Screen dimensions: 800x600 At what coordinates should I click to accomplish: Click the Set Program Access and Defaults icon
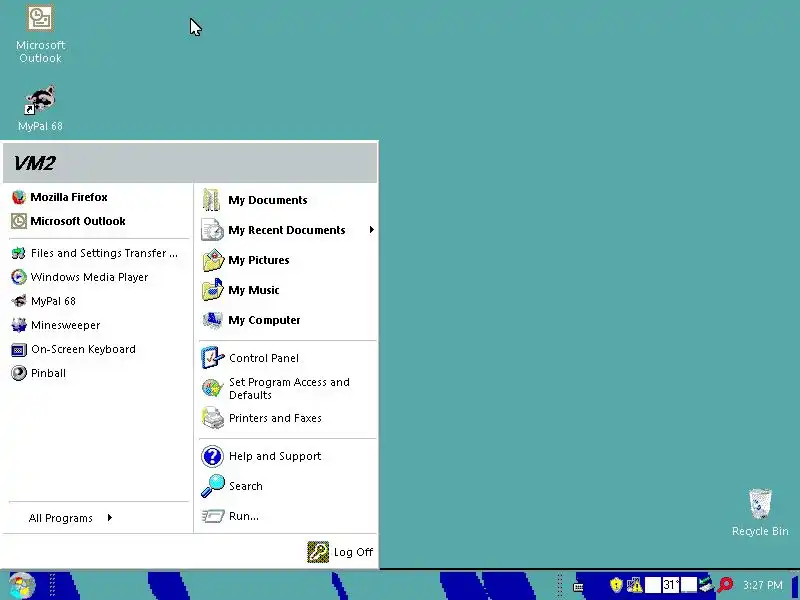(x=212, y=388)
